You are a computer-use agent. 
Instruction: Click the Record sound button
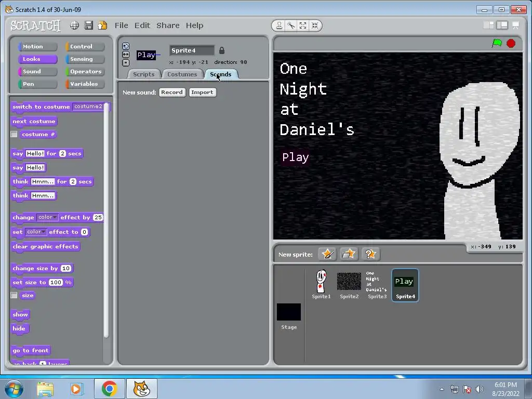(x=172, y=92)
